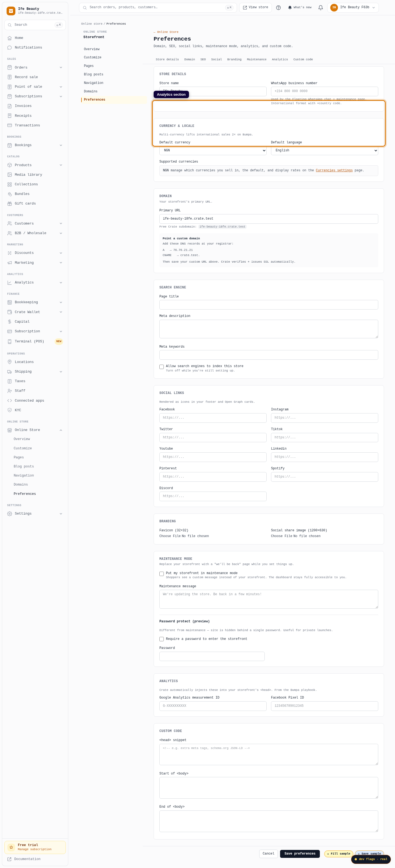Viewport: 395px width, 868px height.
Task: Click the Meta description textarea
Action: [x=269, y=329]
